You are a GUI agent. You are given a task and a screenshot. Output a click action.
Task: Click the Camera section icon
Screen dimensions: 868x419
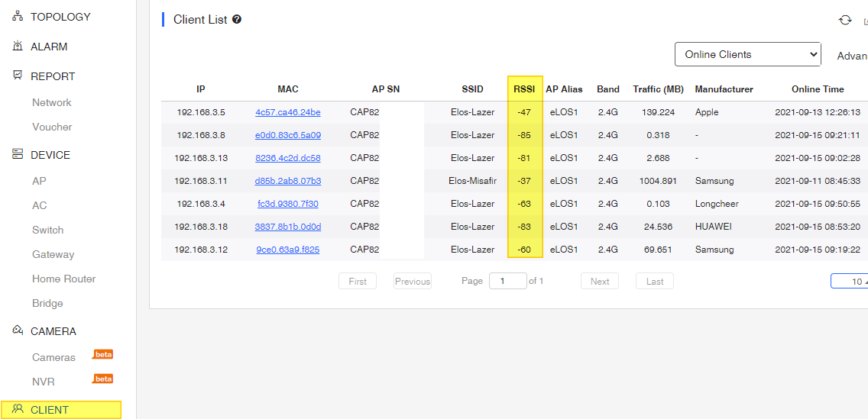point(17,330)
